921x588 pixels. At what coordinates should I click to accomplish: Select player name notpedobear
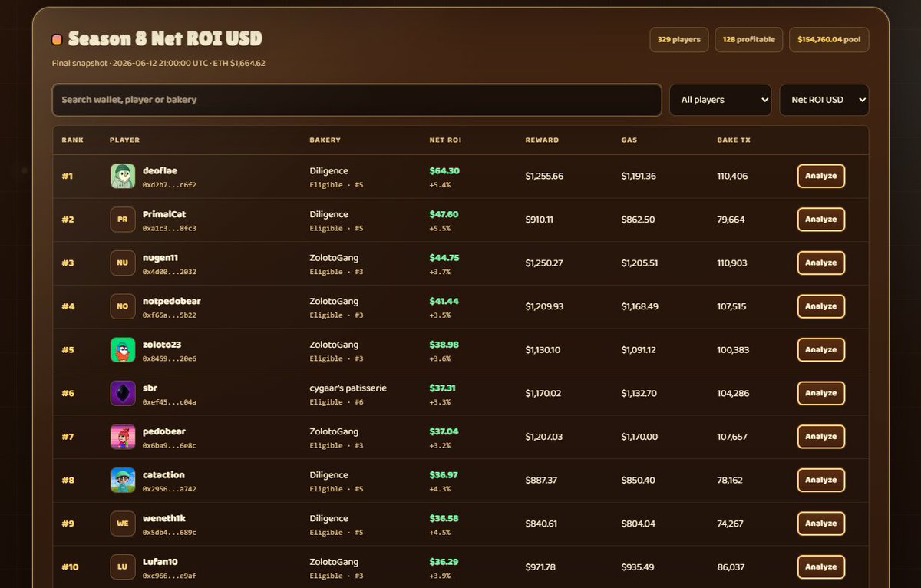(x=172, y=301)
